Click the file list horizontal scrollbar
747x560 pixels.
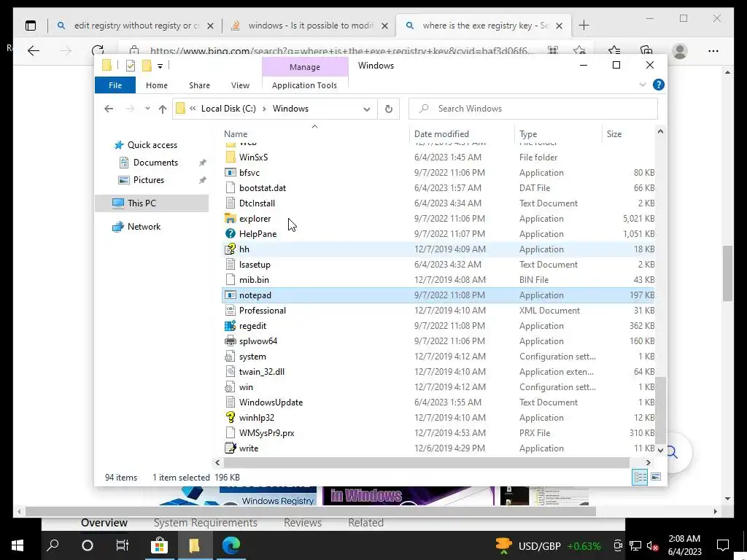pos(426,462)
